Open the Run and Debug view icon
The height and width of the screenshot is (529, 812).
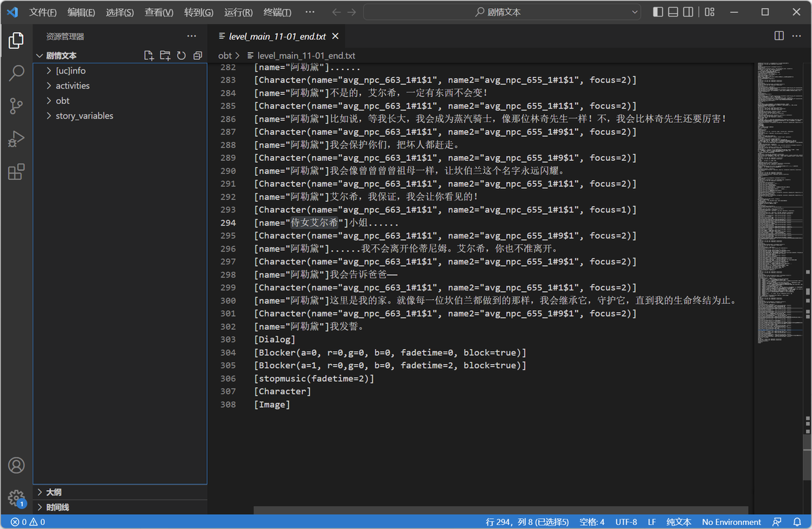[x=16, y=139]
